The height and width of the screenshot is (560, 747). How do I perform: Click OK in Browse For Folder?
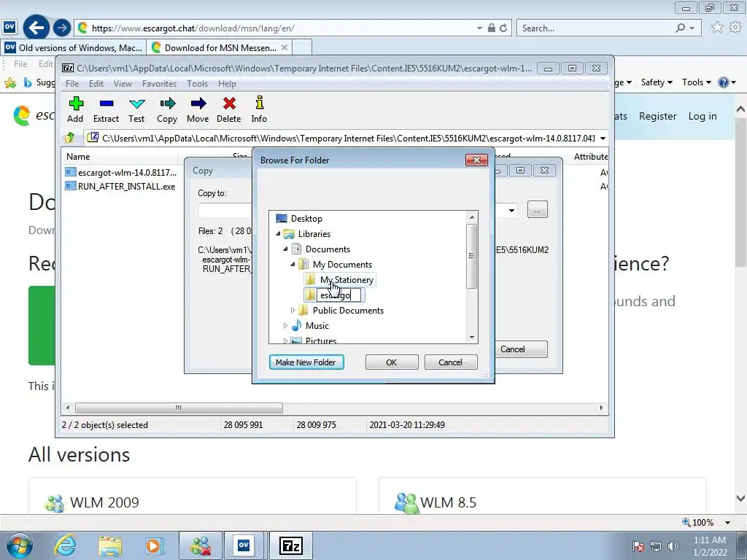point(391,362)
